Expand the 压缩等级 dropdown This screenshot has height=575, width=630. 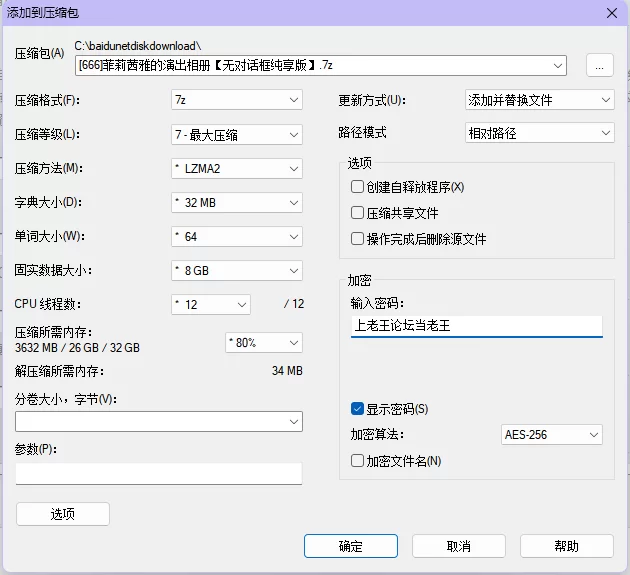coord(236,134)
